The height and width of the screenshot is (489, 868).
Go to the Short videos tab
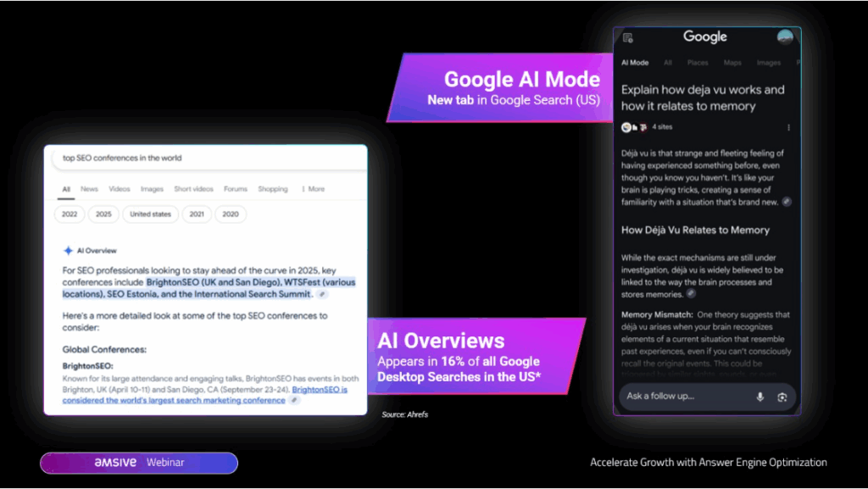pos(194,189)
